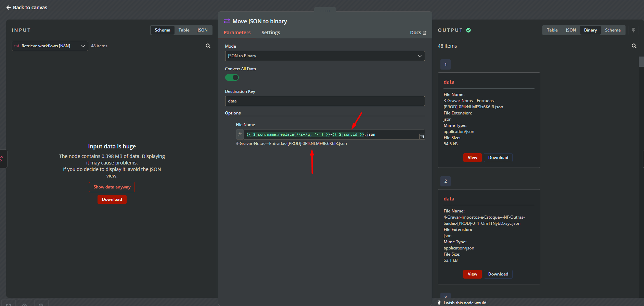The width and height of the screenshot is (644, 306).
Task: Click the File Name expression field
Action: tap(331, 134)
